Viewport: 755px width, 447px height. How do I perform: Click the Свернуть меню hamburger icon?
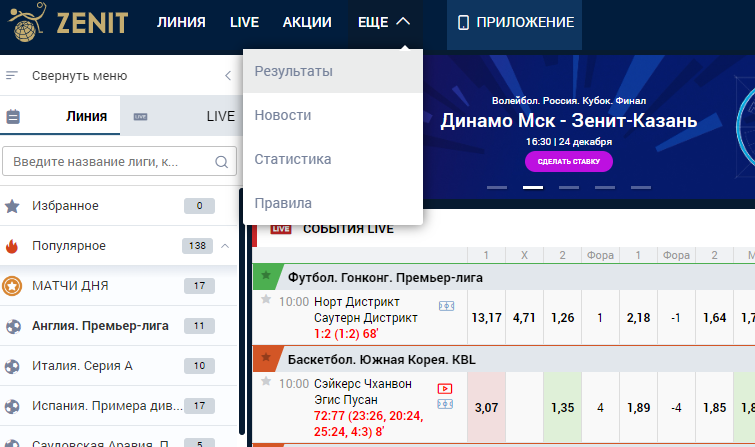point(12,76)
